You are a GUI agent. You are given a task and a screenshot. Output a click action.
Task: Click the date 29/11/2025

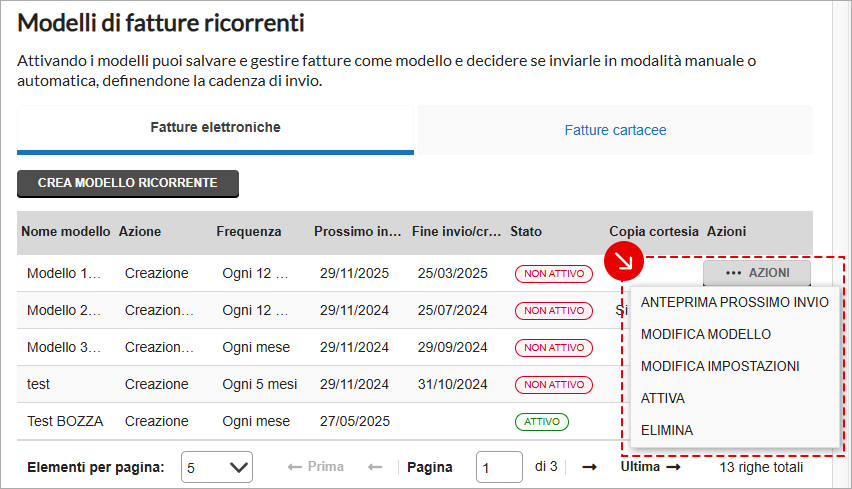[354, 273]
